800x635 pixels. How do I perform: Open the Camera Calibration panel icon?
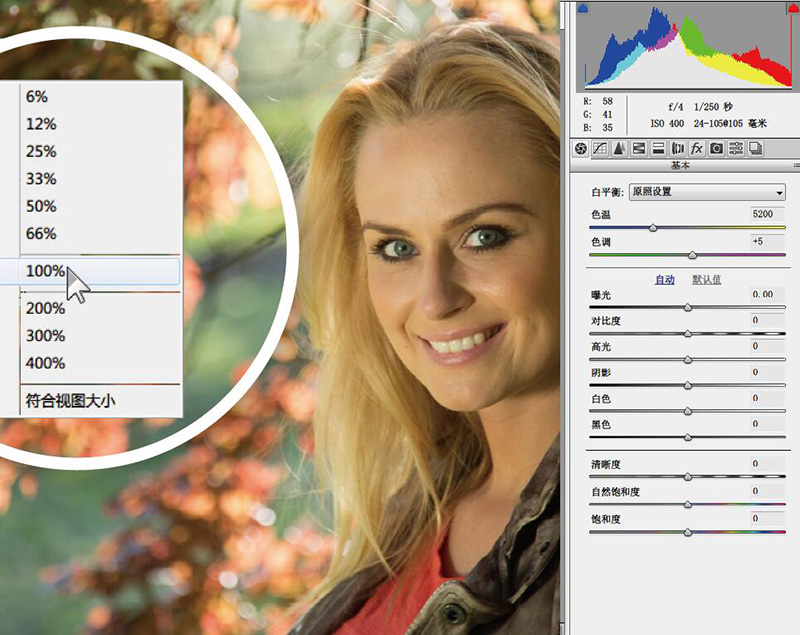[717, 148]
